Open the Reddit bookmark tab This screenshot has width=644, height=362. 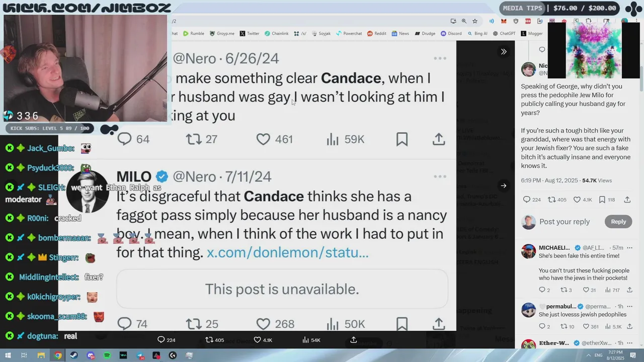coord(377,34)
